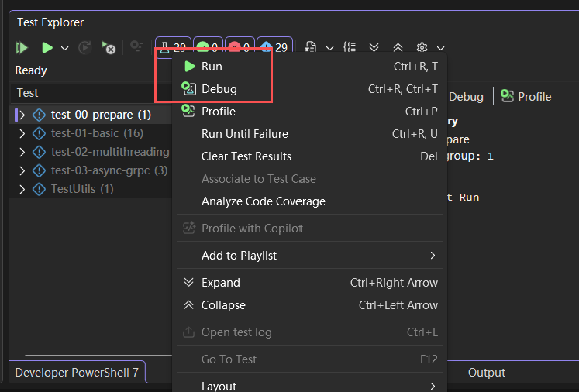Open Add to Playlist submenu

309,256
